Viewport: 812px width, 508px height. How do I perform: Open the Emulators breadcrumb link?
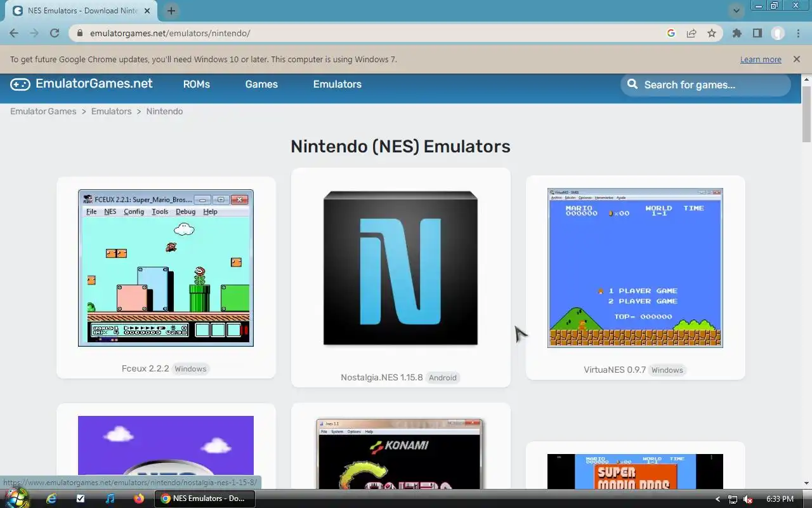111,111
